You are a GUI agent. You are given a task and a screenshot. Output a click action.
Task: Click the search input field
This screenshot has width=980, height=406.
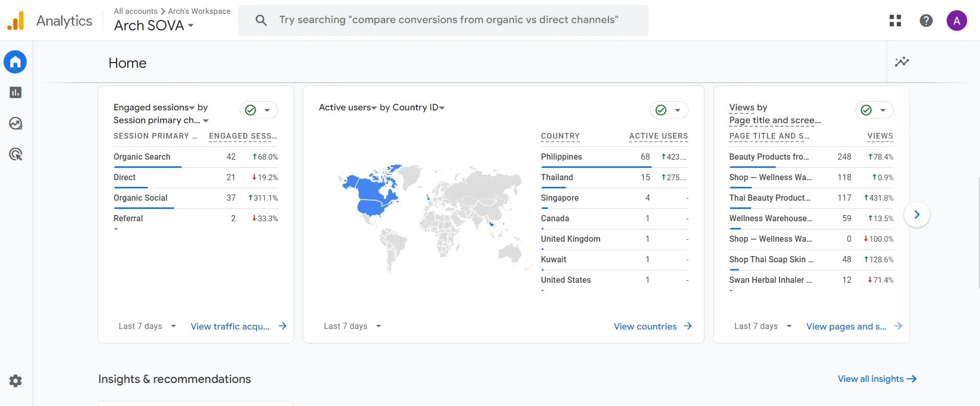[x=448, y=20]
